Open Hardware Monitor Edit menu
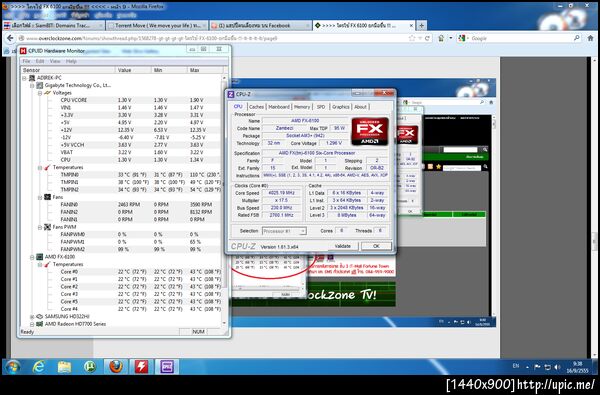Image resolution: width=600 pixels, height=395 pixels. [40, 61]
